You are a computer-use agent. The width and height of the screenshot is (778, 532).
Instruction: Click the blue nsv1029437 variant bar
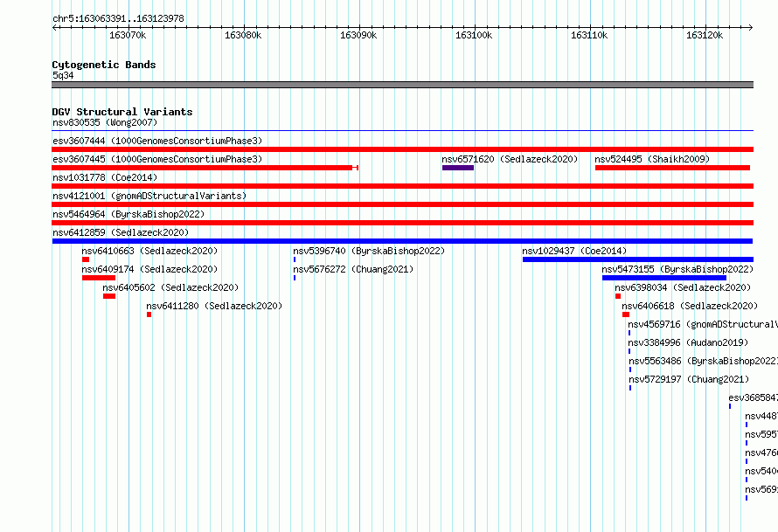coord(638,259)
